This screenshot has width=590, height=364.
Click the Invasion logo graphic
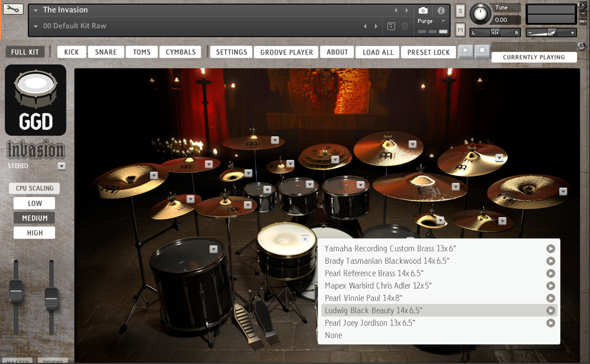36,150
